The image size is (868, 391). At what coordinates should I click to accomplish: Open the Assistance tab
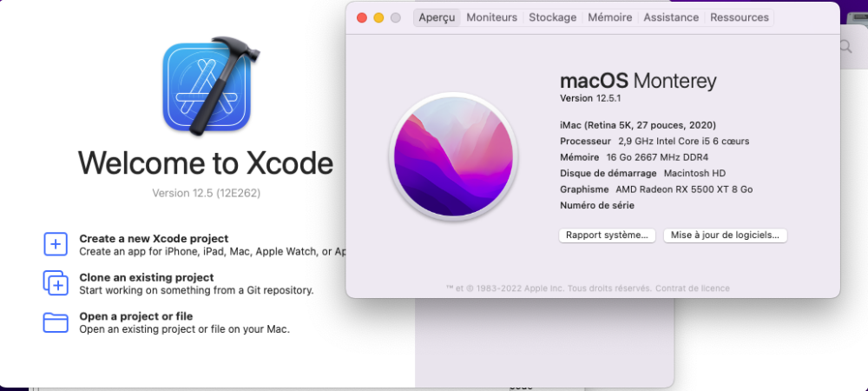pyautogui.click(x=671, y=17)
